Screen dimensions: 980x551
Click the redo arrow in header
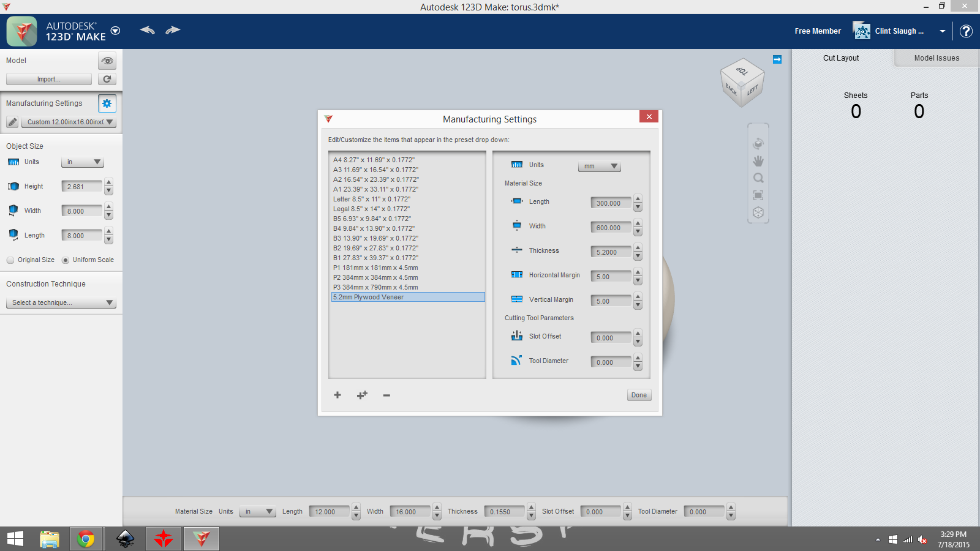point(173,30)
